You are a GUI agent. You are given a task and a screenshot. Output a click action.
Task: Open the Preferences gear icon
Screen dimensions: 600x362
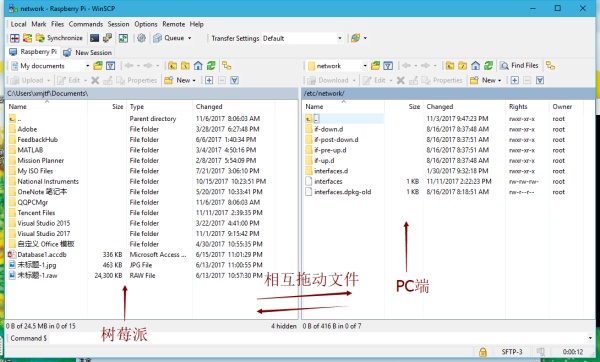point(141,38)
